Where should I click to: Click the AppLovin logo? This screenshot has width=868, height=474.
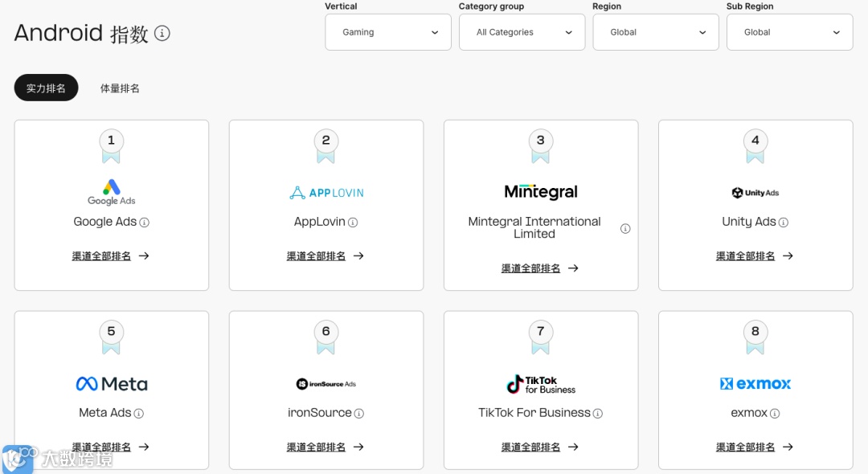point(326,193)
